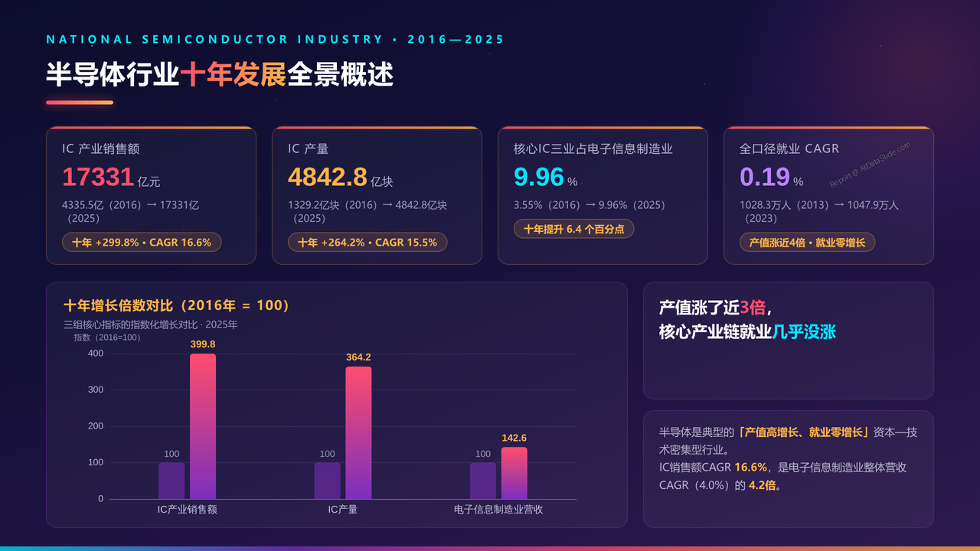
Task: Click the axis caption 指数（2016=100）
Action: tap(107, 337)
